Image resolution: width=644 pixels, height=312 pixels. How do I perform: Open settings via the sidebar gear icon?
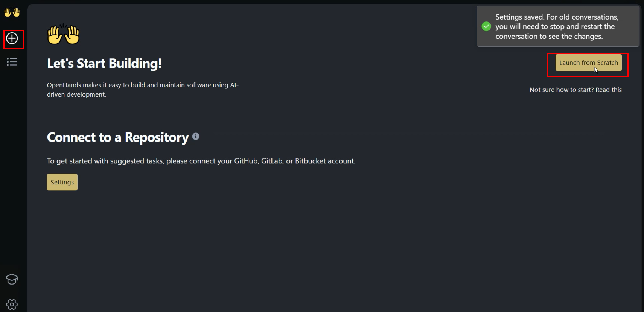click(12, 304)
